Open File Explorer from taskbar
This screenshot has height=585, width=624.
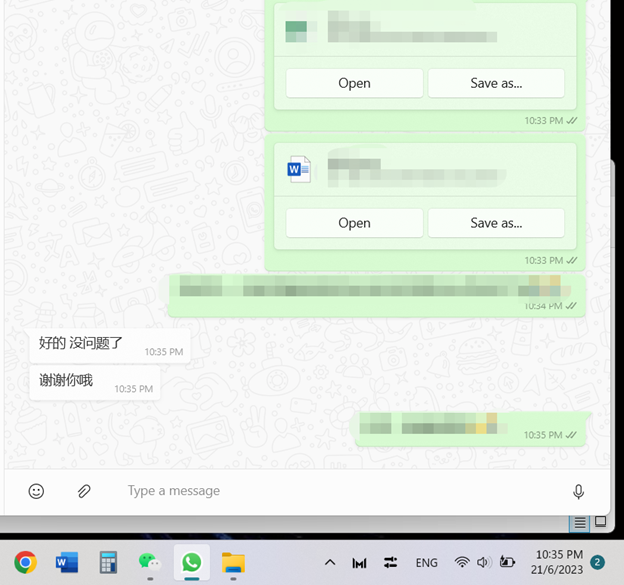(x=233, y=562)
